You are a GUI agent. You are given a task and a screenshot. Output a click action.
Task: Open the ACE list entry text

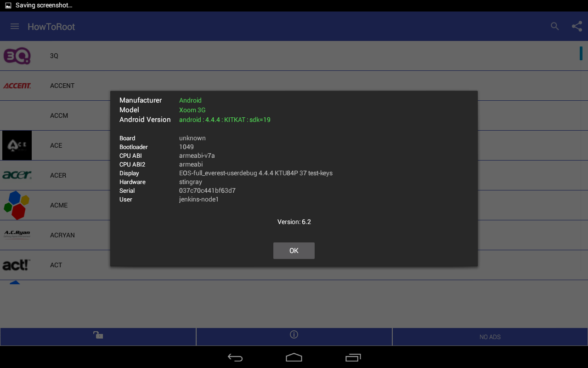click(56, 145)
